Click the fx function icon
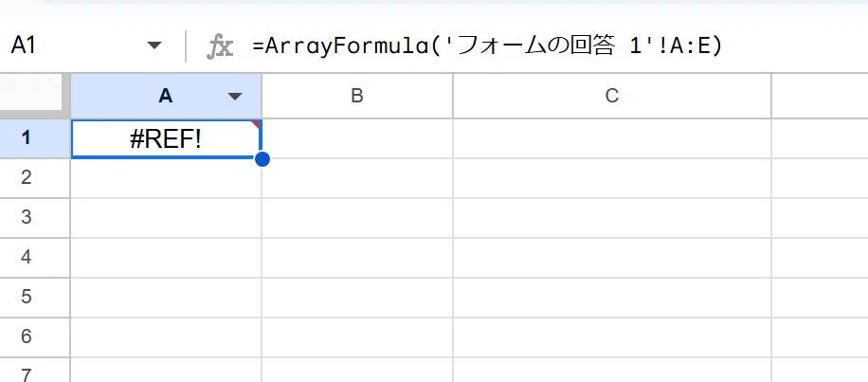The width and height of the screenshot is (868, 382). (x=220, y=47)
